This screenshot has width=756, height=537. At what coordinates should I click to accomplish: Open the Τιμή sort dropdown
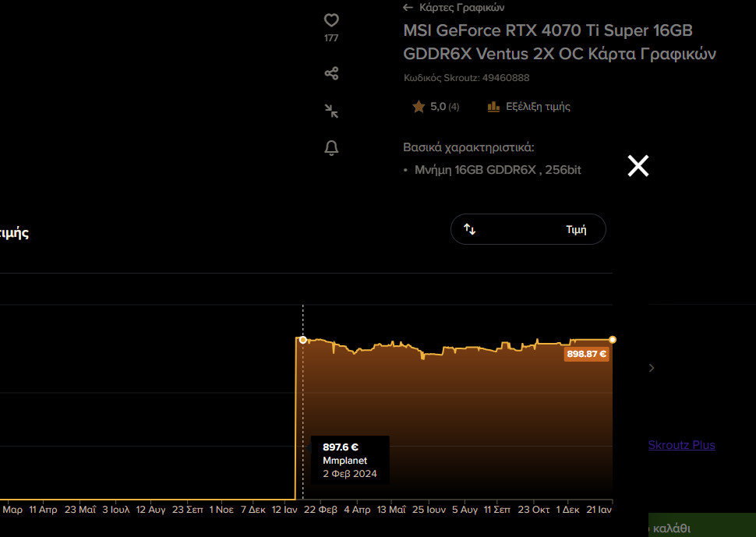pos(528,229)
